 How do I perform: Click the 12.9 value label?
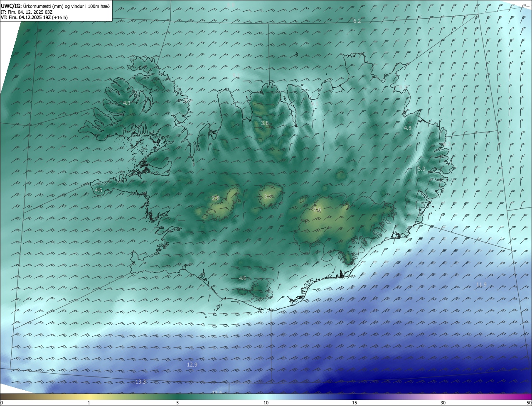192,364
